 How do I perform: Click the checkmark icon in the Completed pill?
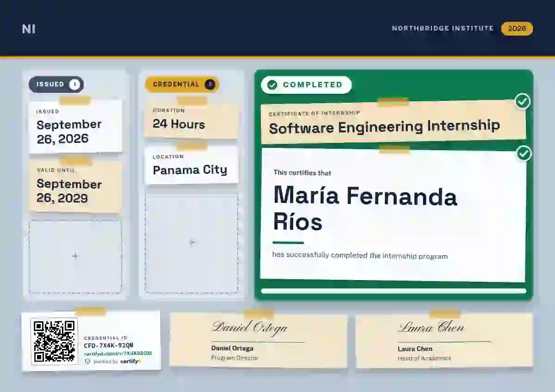(272, 85)
